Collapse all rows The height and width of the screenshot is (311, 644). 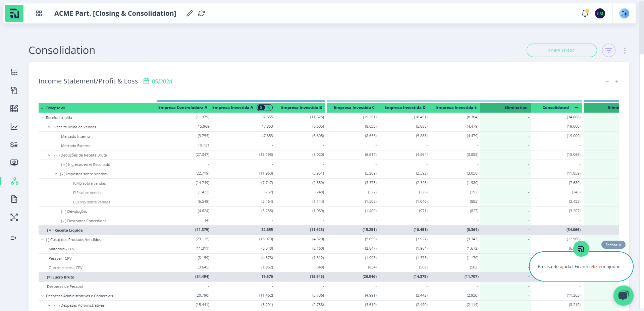click(53, 108)
